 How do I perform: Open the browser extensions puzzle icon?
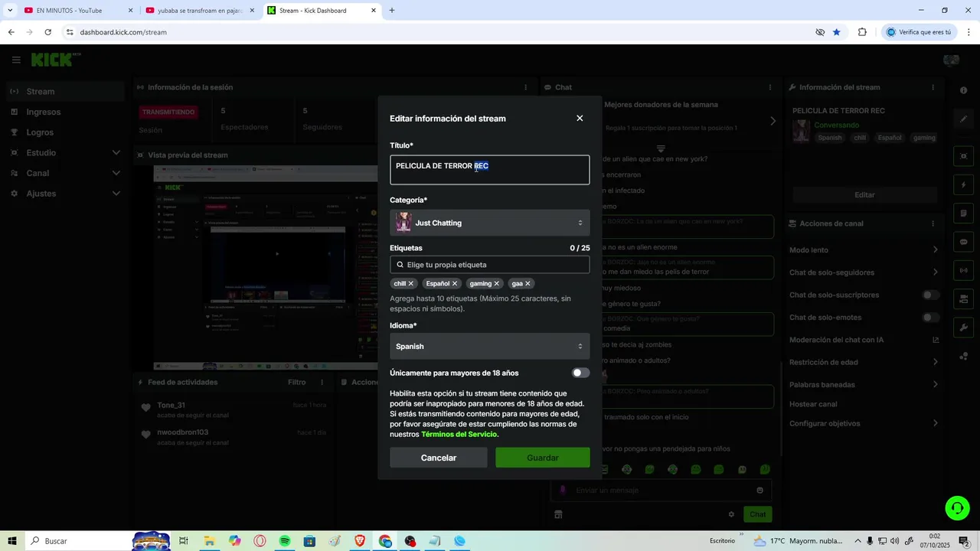(x=862, y=32)
